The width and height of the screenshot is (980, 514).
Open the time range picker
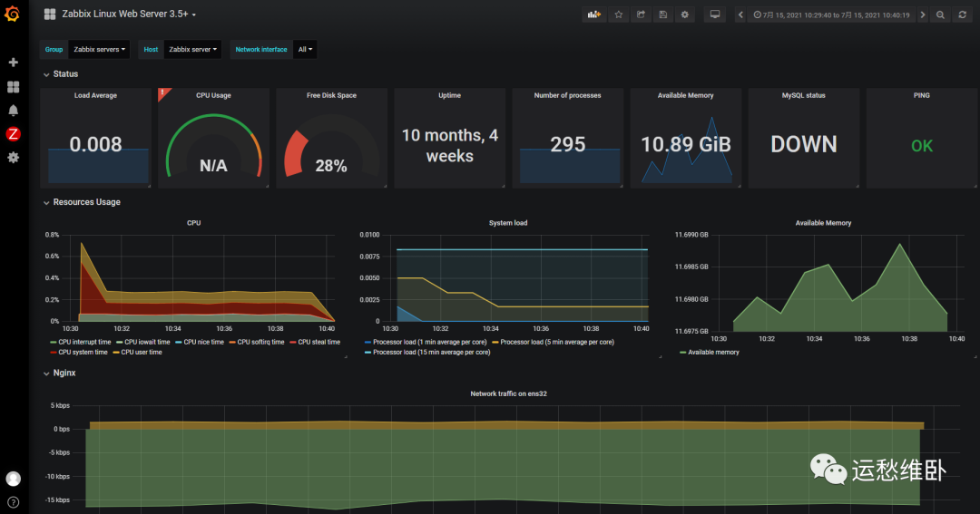[830, 15]
